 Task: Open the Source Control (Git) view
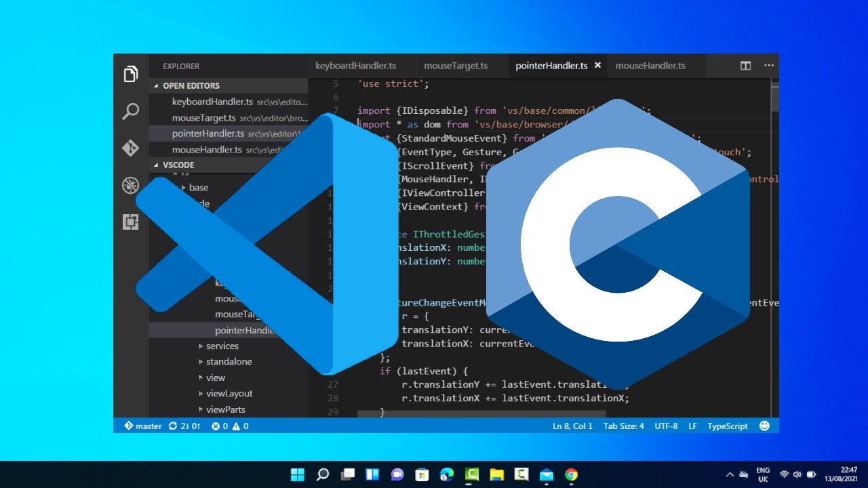tap(131, 148)
